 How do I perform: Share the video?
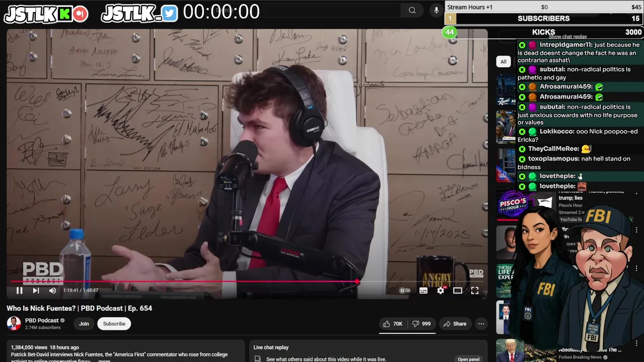(x=454, y=324)
